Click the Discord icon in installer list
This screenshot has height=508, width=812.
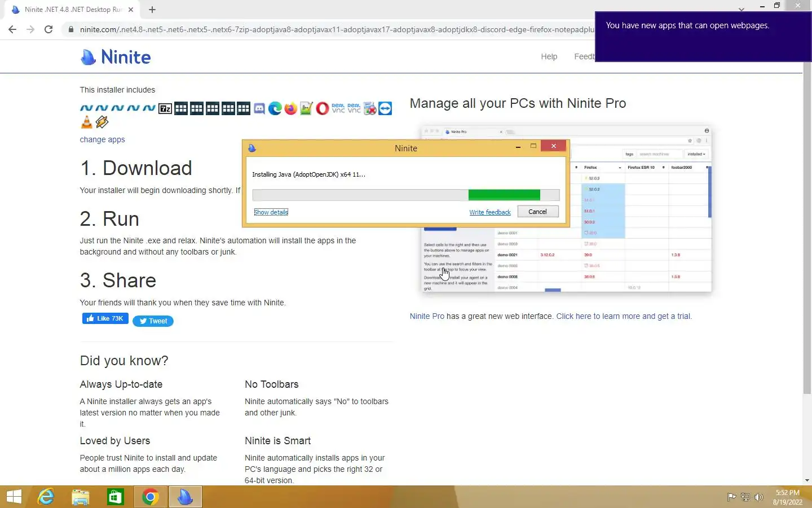(x=259, y=108)
